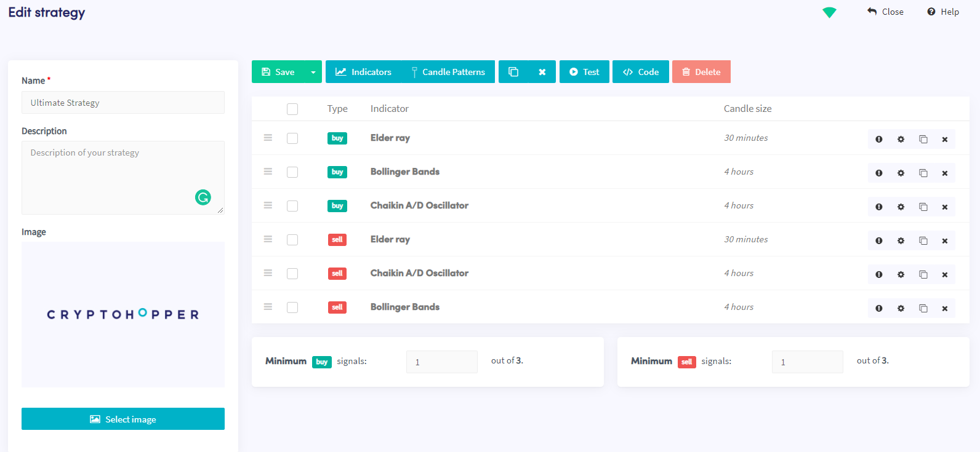Image resolution: width=980 pixels, height=452 pixels.
Task: Open the Help link
Action: [x=943, y=12]
